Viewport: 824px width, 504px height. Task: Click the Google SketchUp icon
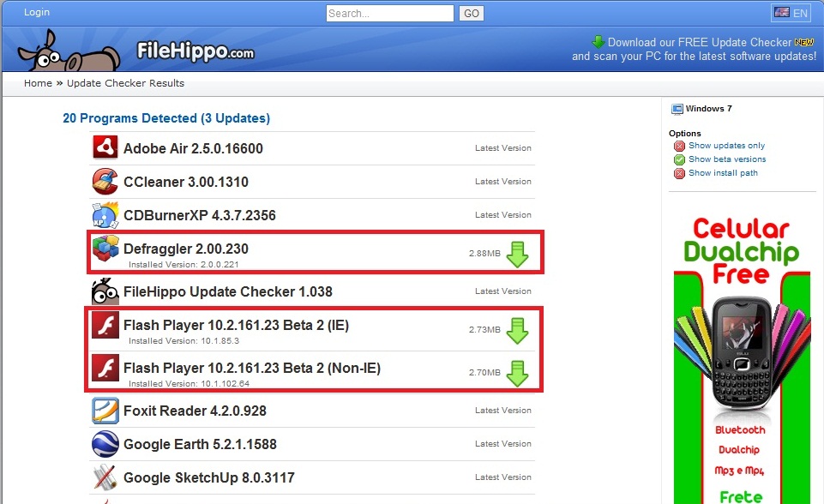[105, 477]
